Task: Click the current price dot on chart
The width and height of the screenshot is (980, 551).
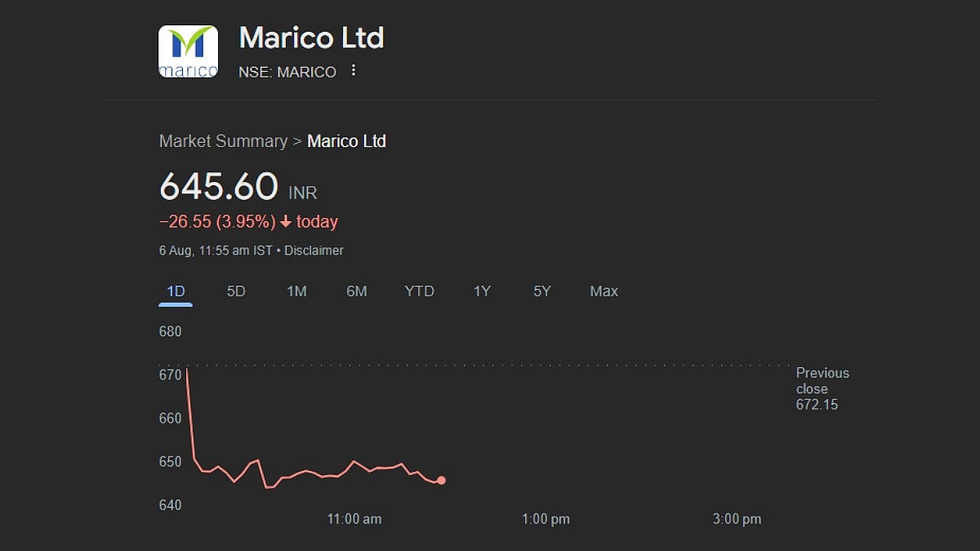Action: coord(441,481)
